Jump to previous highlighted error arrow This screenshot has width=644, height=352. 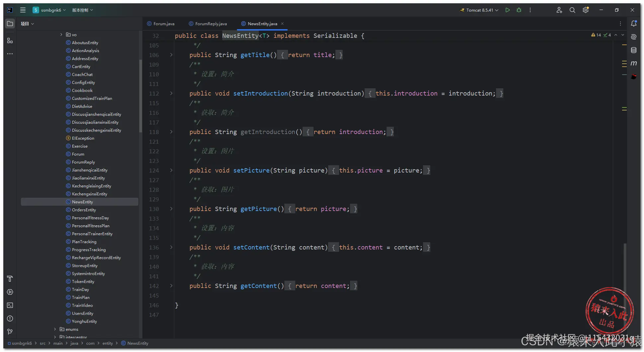point(616,35)
